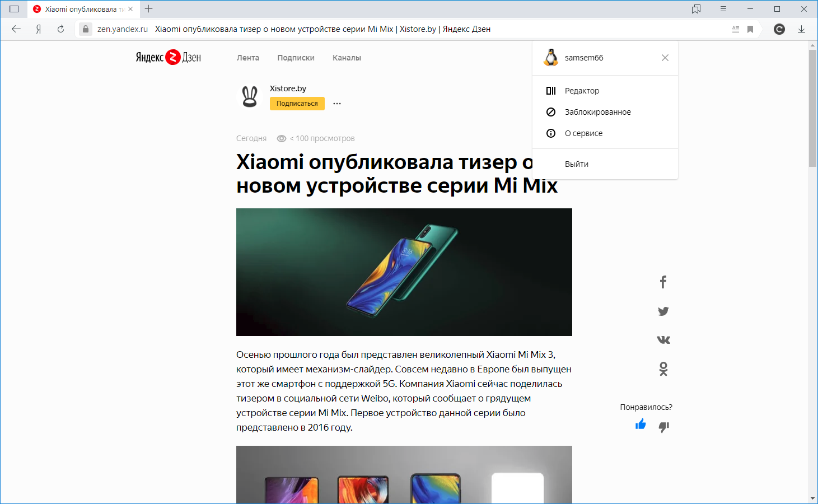Click scrollbar down arrow

(x=813, y=498)
